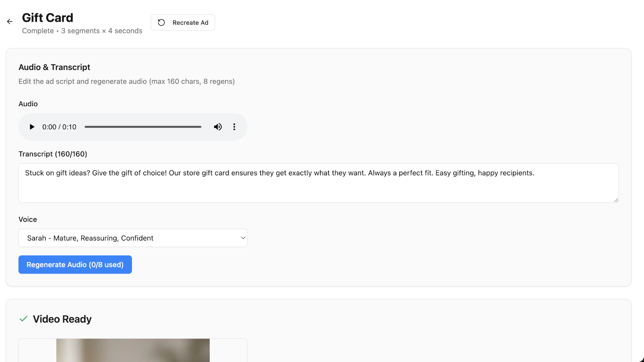Click the mute speaker icon on audio player
Image resolution: width=644 pixels, height=362 pixels.
[218, 127]
